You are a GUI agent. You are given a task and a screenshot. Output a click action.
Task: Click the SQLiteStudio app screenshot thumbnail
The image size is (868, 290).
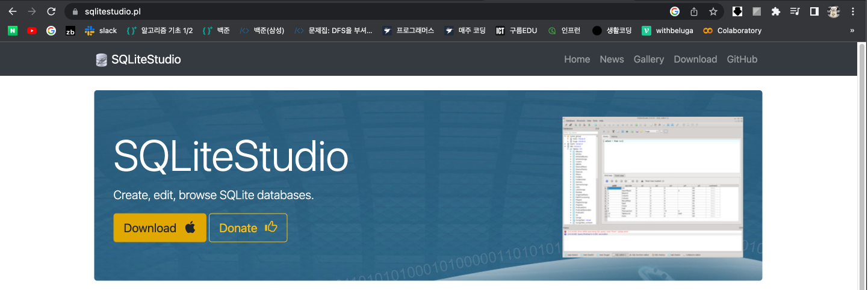653,187
